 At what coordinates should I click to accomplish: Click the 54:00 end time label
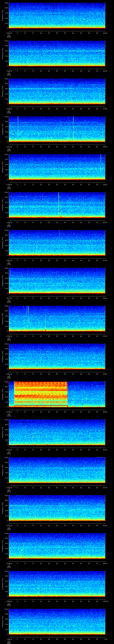coord(105,374)
